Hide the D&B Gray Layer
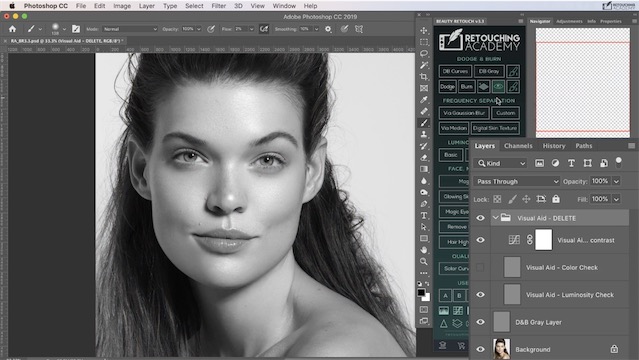Image resolution: width=639 pixels, height=360 pixels. click(x=480, y=322)
